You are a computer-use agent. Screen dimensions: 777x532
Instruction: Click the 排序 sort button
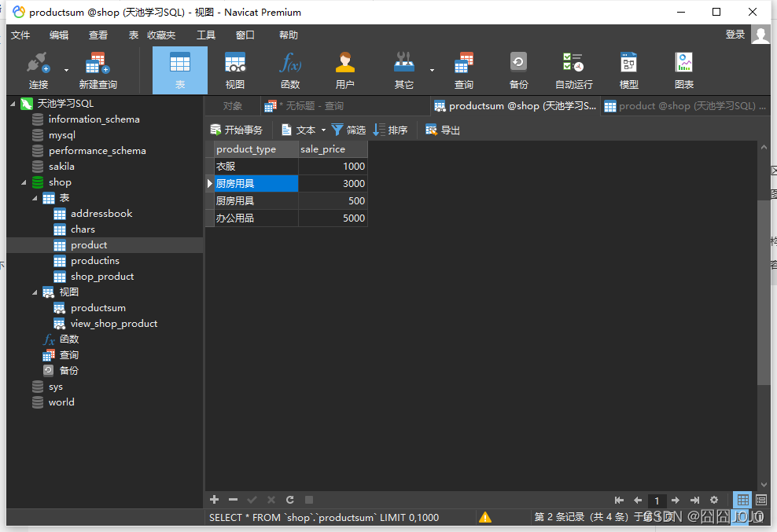[x=391, y=130]
